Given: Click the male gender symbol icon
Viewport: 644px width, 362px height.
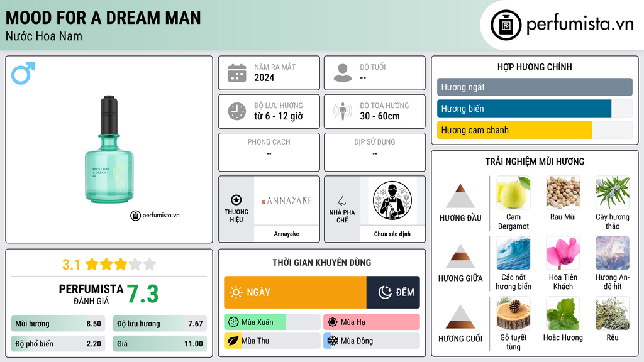Looking at the screenshot, I should [23, 73].
